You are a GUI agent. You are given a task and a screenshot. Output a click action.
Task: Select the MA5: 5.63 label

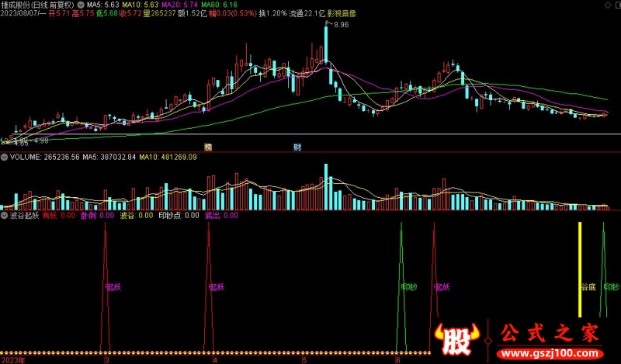[103, 5]
